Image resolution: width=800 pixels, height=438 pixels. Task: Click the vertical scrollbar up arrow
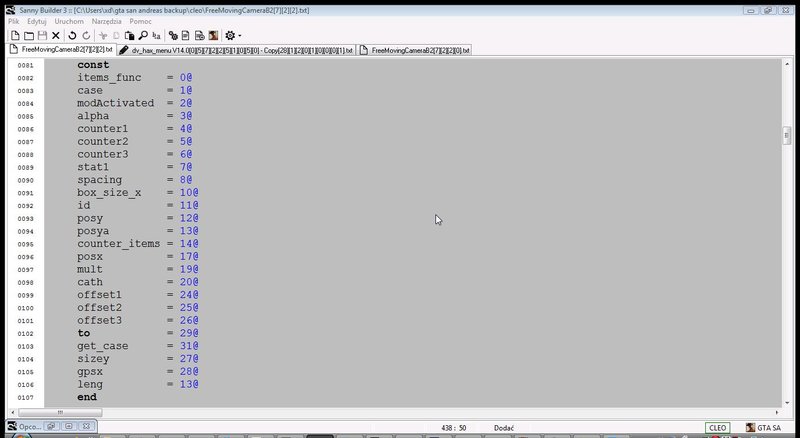tap(786, 64)
